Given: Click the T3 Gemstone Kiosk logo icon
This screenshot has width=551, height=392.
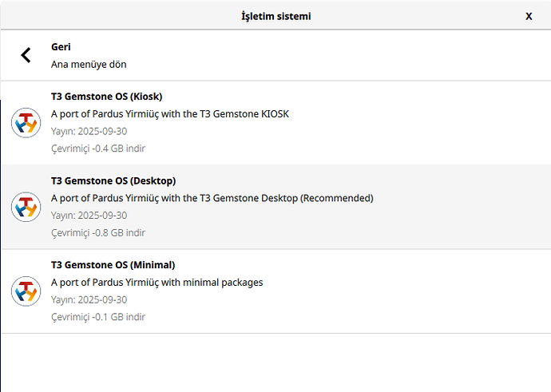Looking at the screenshot, I should click(x=26, y=123).
